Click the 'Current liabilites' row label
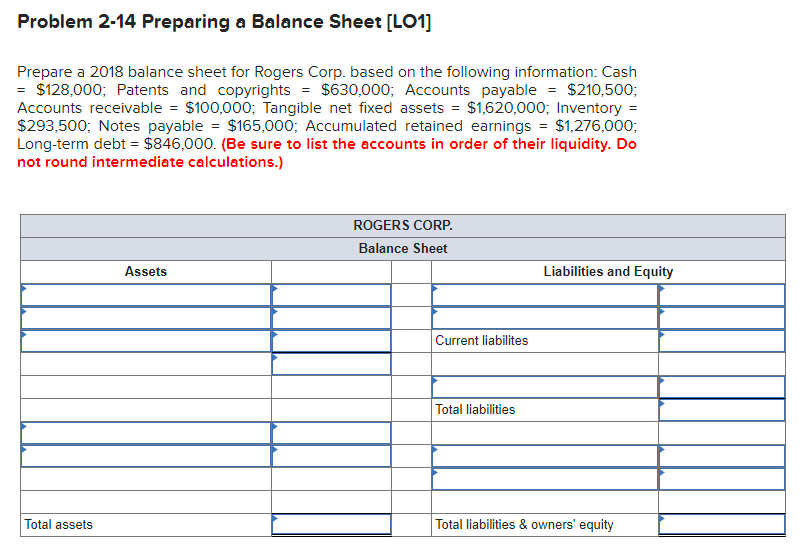The image size is (809, 559). coord(481,341)
